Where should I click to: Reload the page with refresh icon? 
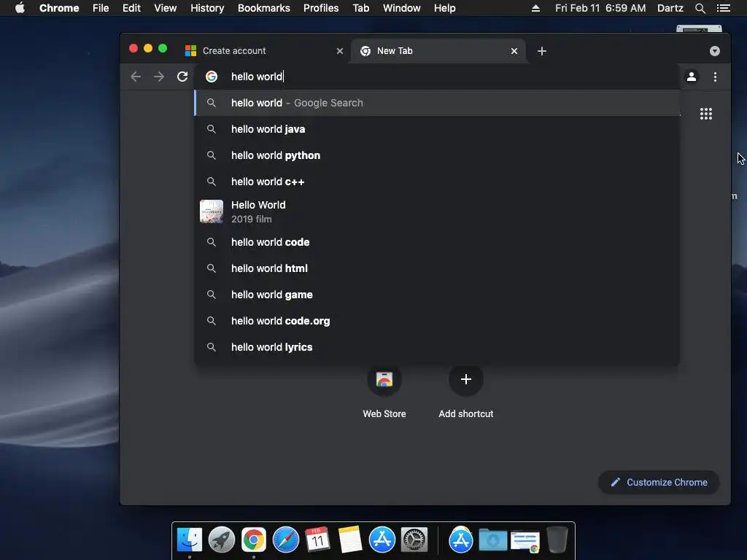coord(182,77)
